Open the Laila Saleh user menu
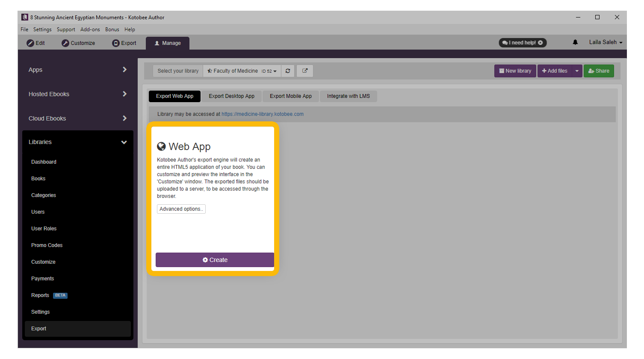 [x=606, y=42]
